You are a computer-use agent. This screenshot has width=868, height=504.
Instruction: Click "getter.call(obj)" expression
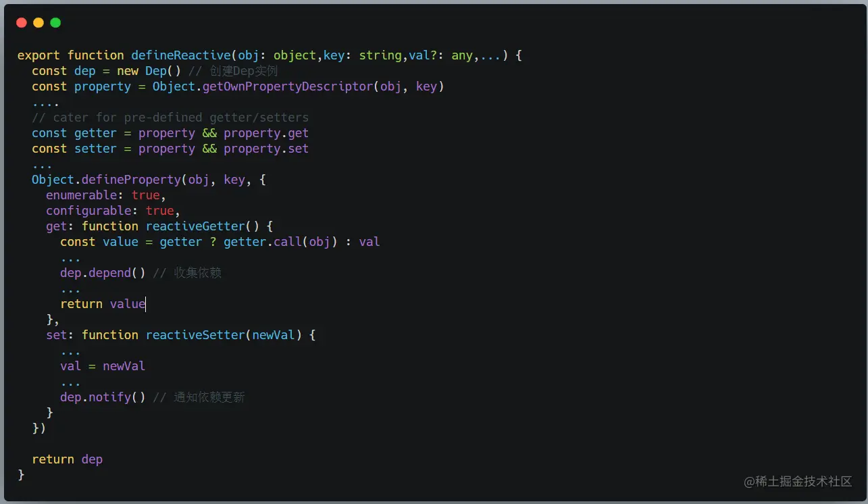(280, 242)
